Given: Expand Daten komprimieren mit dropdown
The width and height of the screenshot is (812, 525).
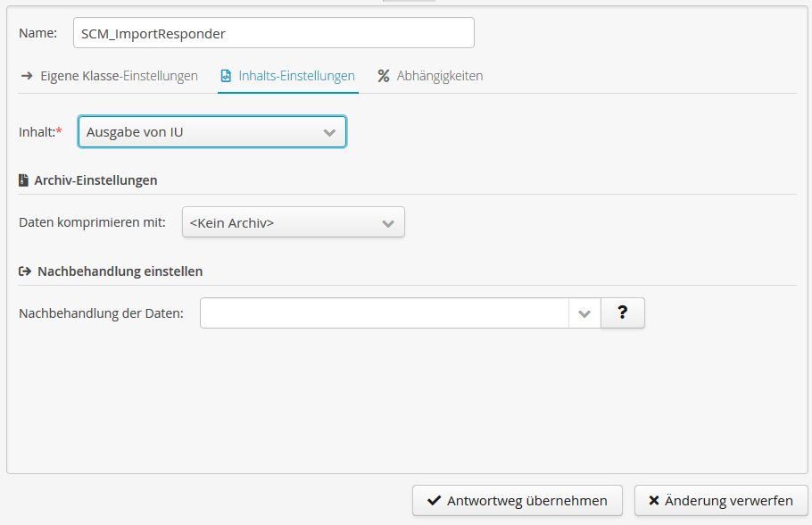Looking at the screenshot, I should pyautogui.click(x=293, y=222).
